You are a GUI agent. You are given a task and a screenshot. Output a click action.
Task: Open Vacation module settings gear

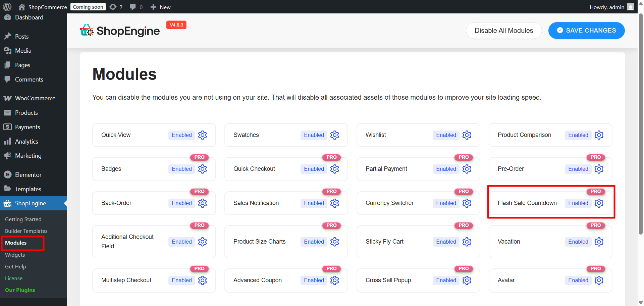coord(599,242)
